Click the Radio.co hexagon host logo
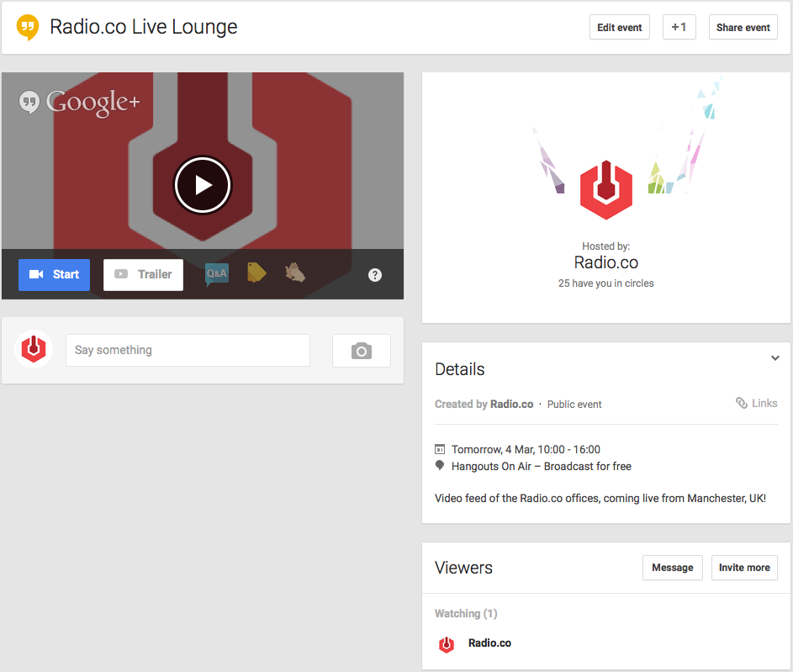 pyautogui.click(x=605, y=190)
